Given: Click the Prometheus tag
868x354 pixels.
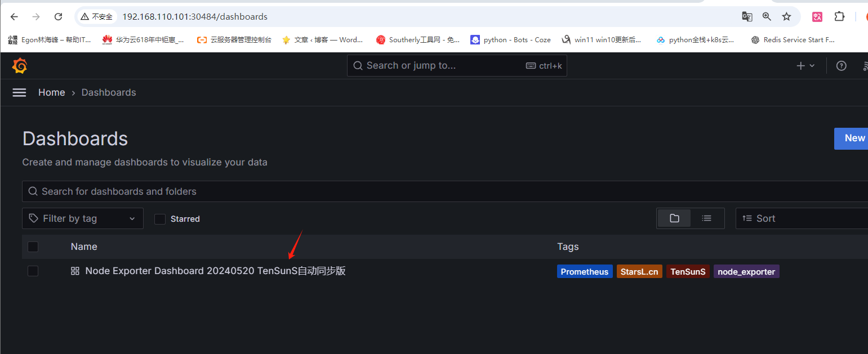Looking at the screenshot, I should click(585, 271).
